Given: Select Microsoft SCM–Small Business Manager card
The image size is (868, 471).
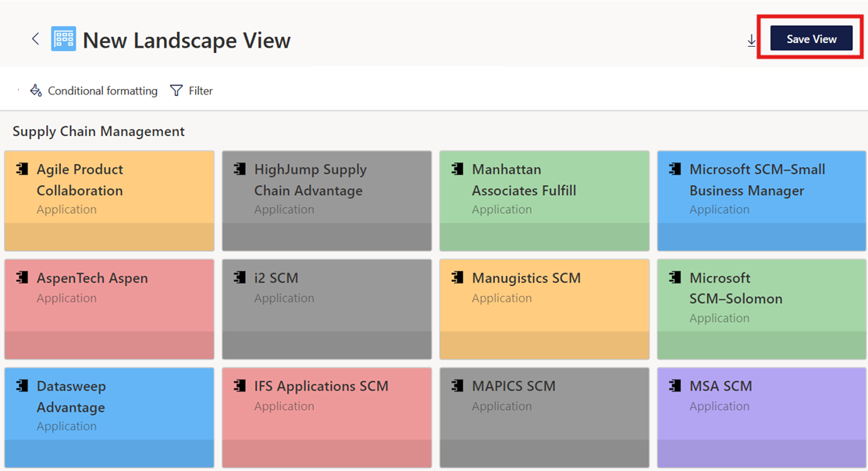Looking at the screenshot, I should [x=762, y=201].
